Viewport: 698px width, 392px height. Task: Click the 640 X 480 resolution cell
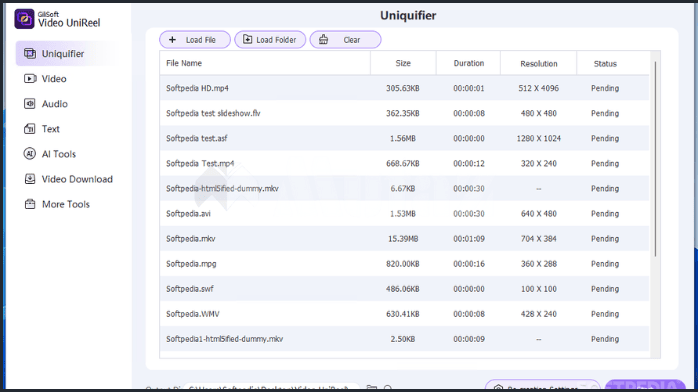pyautogui.click(x=539, y=214)
